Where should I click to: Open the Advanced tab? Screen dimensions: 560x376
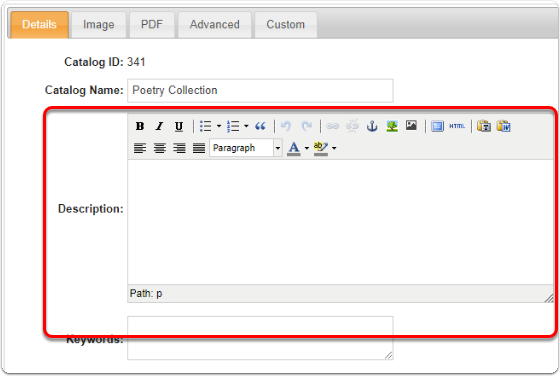(x=215, y=25)
